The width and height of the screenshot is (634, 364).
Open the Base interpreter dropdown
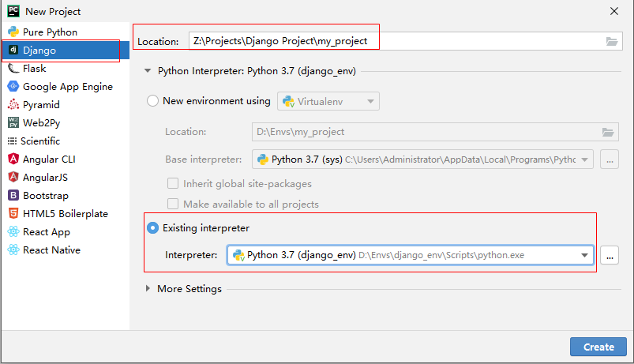(x=422, y=159)
